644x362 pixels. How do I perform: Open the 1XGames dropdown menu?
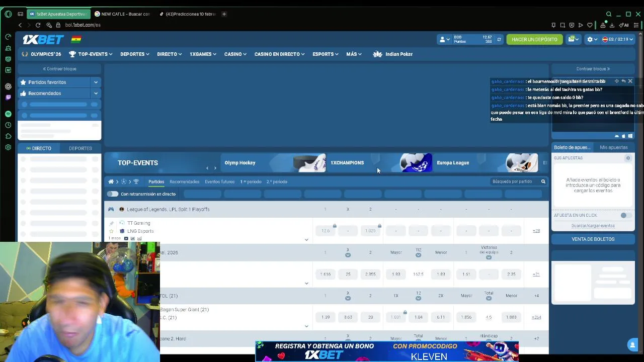pyautogui.click(x=203, y=54)
